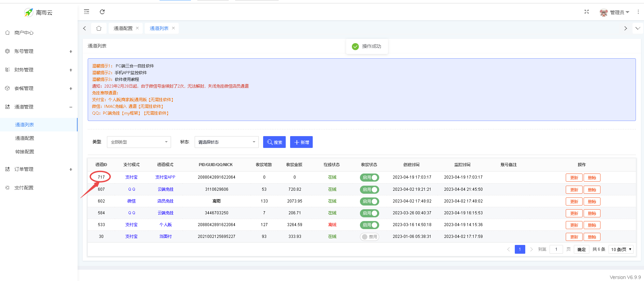Screen dimensions: 644x281
Task: Go to next page arrow in pagination
Action: pyautogui.click(x=531, y=249)
